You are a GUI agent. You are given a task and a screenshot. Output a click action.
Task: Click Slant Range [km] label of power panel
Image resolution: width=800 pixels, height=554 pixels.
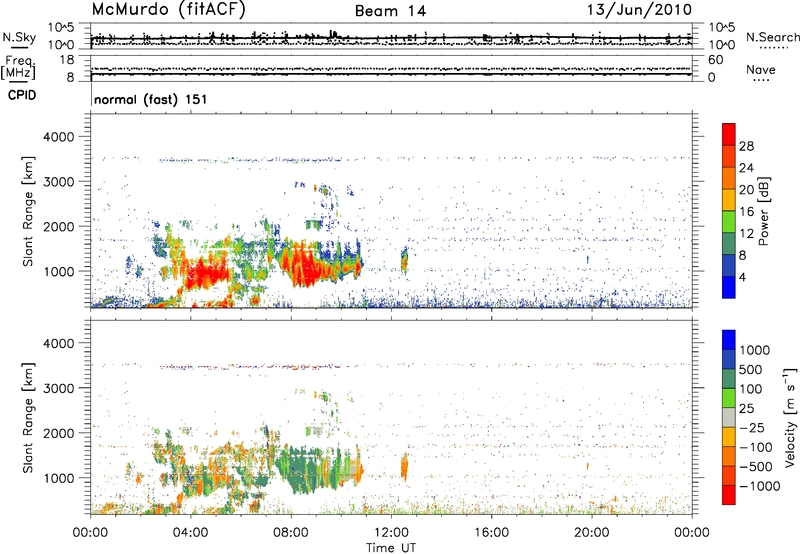coord(28,211)
